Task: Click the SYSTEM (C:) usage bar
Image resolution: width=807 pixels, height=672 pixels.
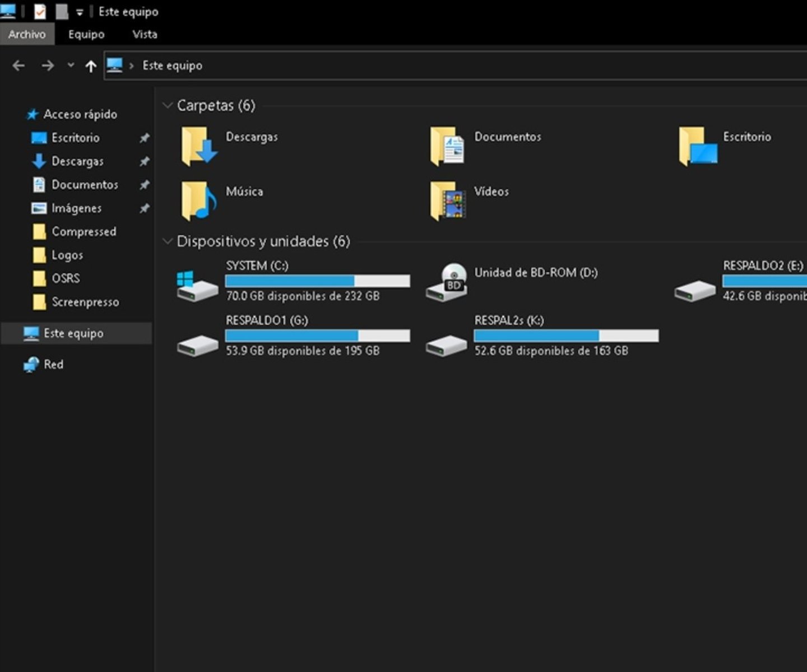Action: pyautogui.click(x=318, y=281)
